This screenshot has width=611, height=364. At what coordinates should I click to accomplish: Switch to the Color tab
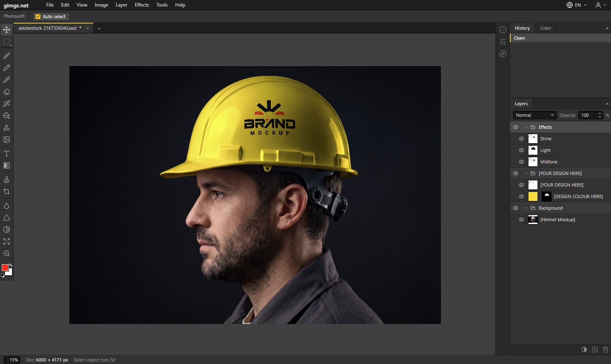[x=545, y=28]
